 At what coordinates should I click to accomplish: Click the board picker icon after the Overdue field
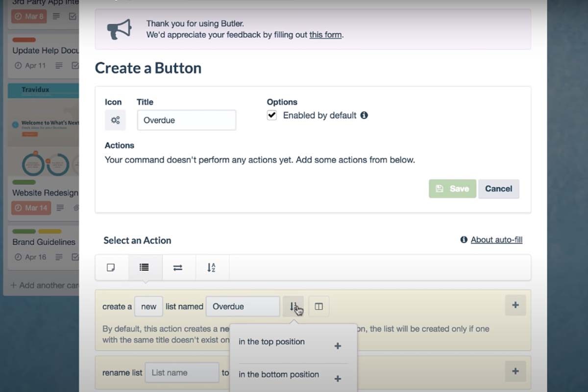click(319, 306)
